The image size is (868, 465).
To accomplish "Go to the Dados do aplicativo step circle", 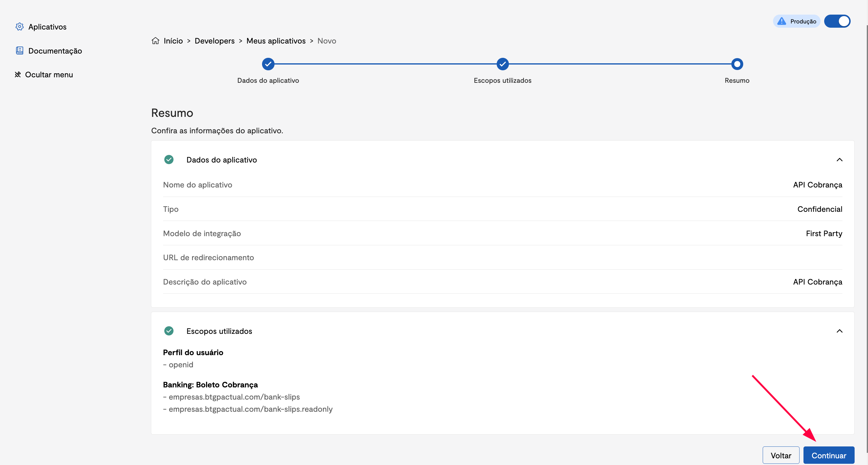I will click(x=268, y=64).
